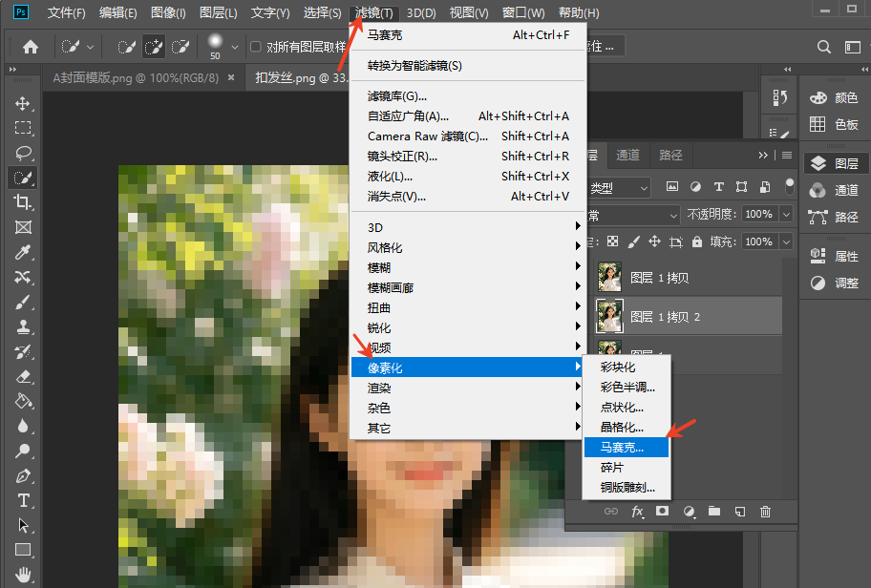Open the Liquify filter
This screenshot has height=588, width=871.
point(468,176)
